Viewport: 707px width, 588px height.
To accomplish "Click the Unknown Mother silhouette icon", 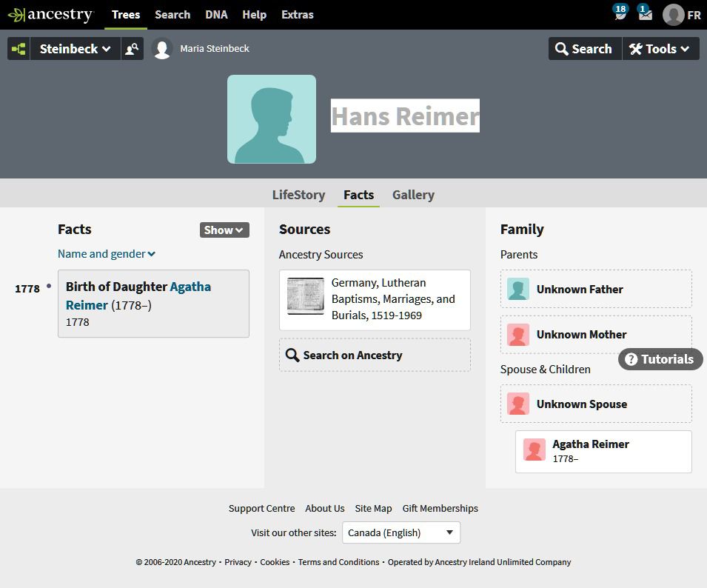I will 518,335.
